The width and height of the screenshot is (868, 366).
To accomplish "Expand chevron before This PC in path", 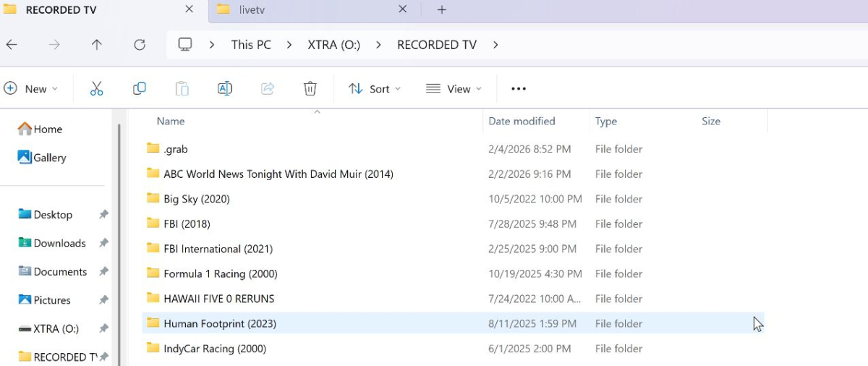I will pos(212,45).
